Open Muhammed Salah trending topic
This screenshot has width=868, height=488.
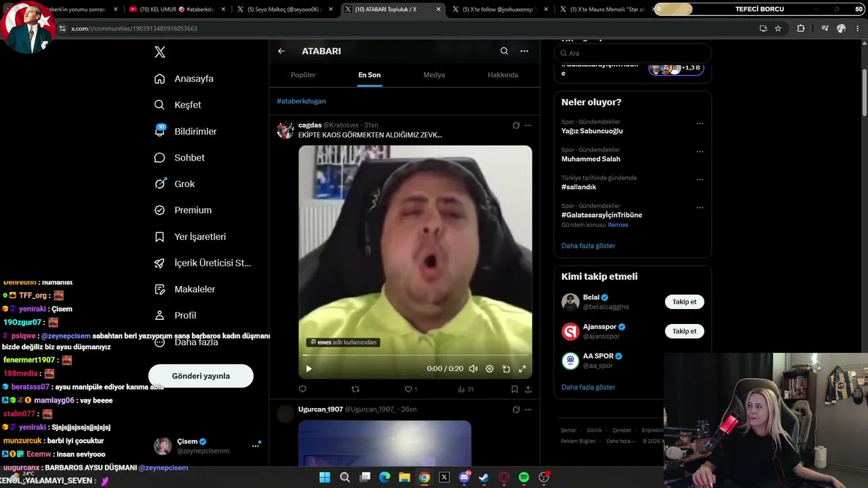click(x=591, y=159)
